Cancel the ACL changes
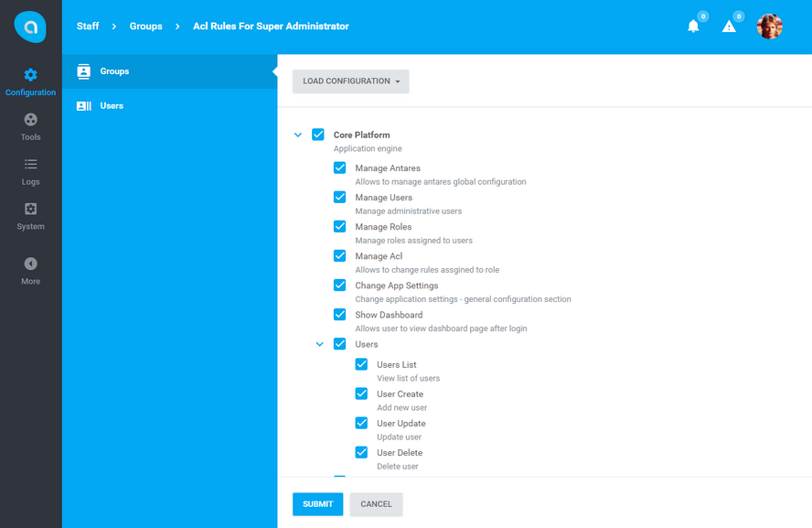The width and height of the screenshot is (812, 528). [x=377, y=504]
